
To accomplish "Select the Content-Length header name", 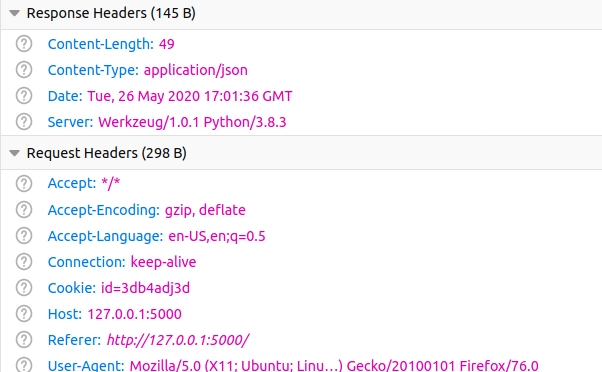I will (101, 44).
